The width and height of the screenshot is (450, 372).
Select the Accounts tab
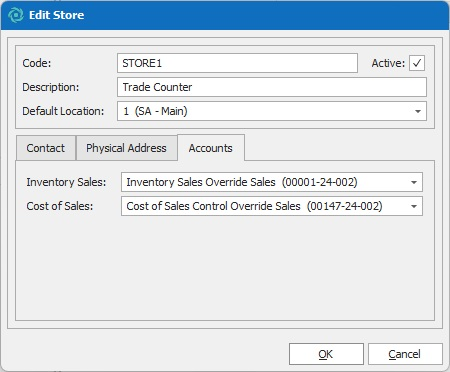point(211,148)
